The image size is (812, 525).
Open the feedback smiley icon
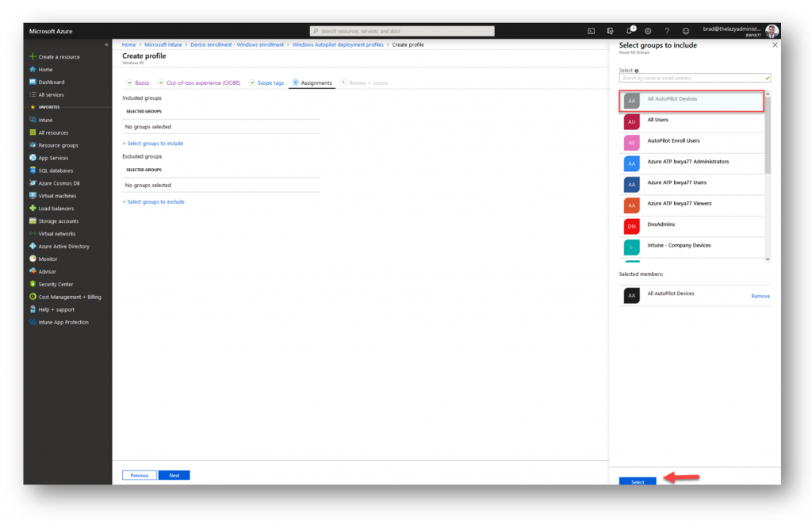tap(686, 31)
